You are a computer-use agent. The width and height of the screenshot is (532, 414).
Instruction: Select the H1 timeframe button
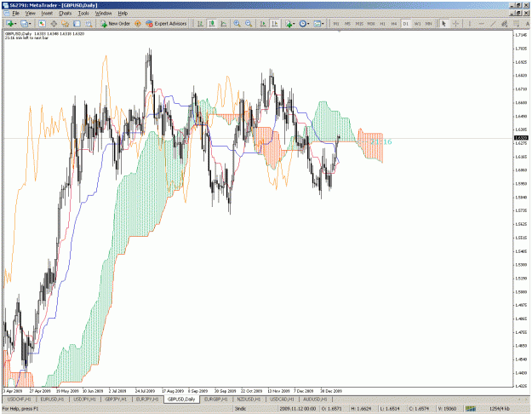(382, 24)
